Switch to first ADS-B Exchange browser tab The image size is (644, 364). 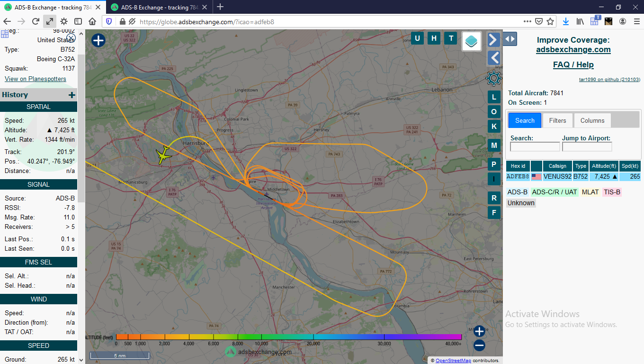click(54, 7)
